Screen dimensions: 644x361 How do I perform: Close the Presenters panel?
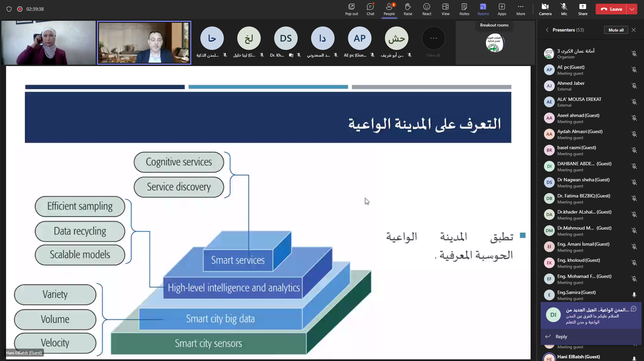tap(634, 30)
